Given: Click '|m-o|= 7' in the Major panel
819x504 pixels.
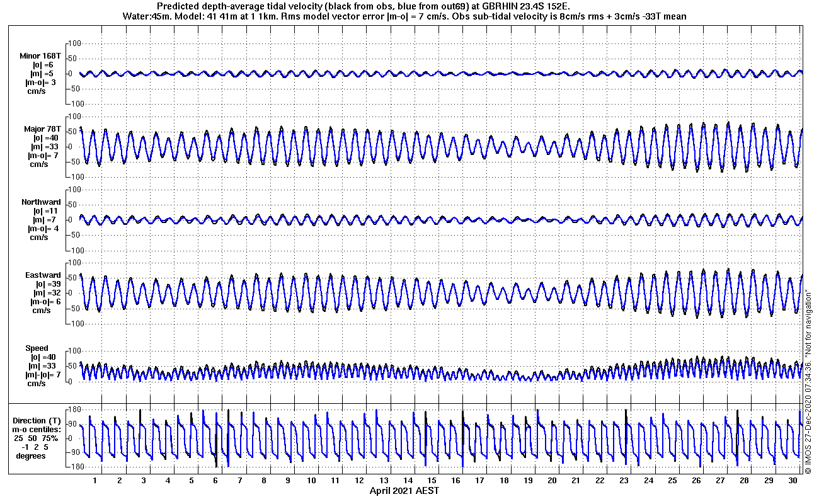Looking at the screenshot, I should 43,156.
